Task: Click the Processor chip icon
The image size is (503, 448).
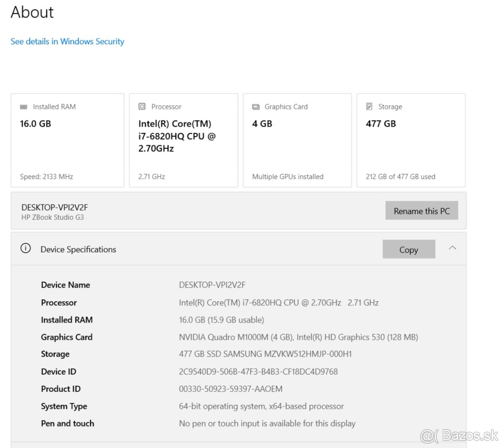Action: click(x=142, y=107)
